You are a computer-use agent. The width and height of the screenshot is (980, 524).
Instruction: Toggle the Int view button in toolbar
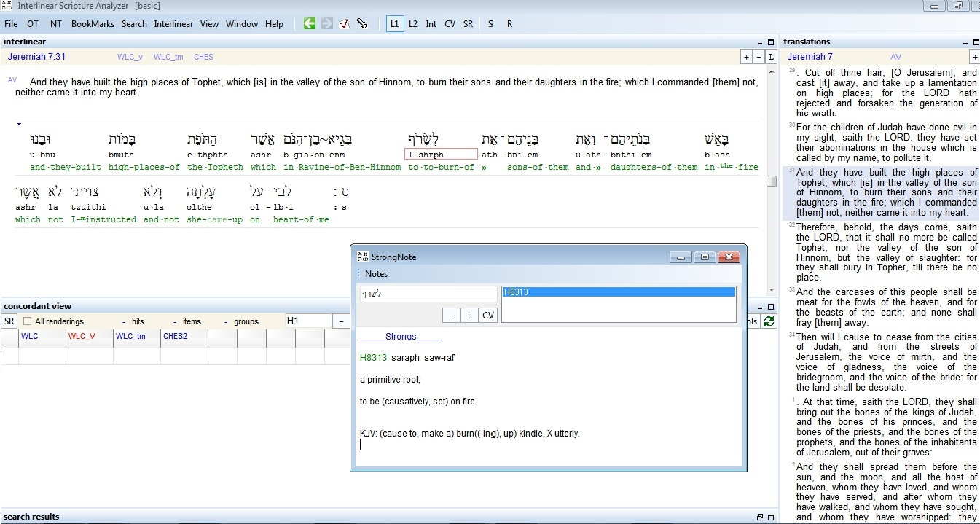431,24
